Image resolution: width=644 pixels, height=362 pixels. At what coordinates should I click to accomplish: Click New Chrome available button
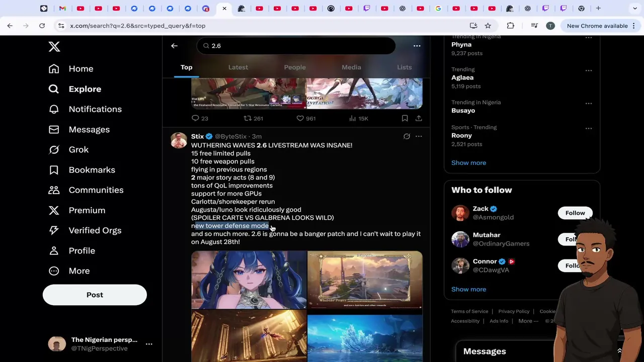pyautogui.click(x=601, y=26)
